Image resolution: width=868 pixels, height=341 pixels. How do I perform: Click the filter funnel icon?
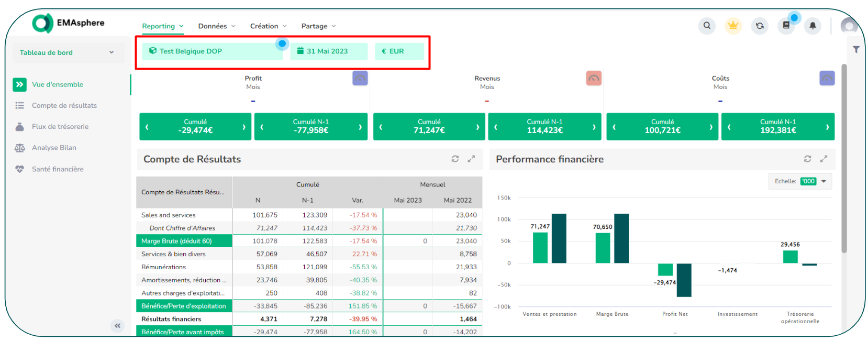(x=856, y=50)
